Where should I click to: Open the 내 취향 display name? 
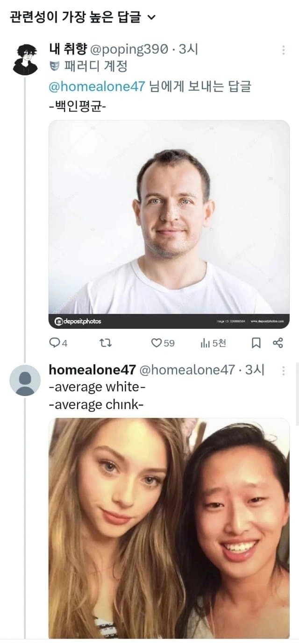click(65, 49)
